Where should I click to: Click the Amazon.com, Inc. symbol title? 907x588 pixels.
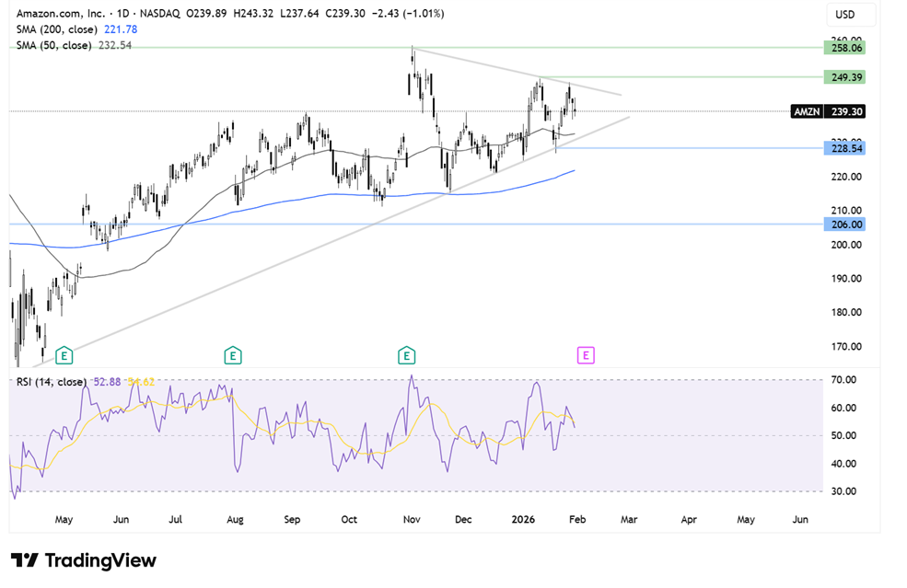[61, 13]
